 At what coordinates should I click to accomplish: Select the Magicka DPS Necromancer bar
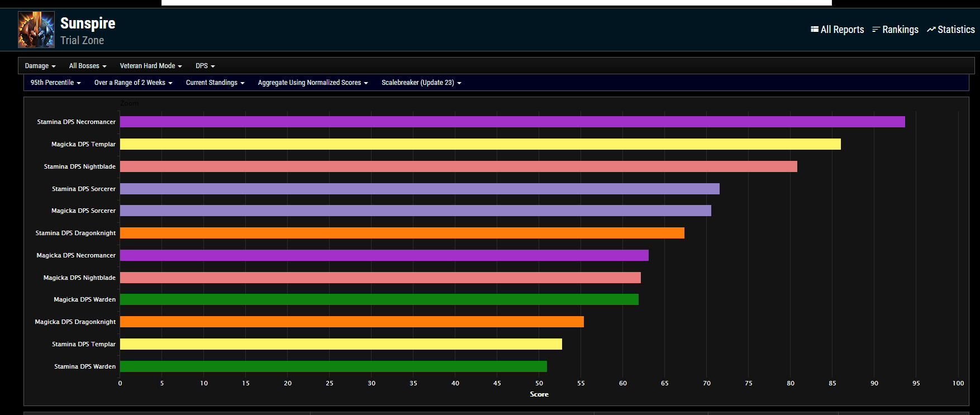pyautogui.click(x=384, y=255)
